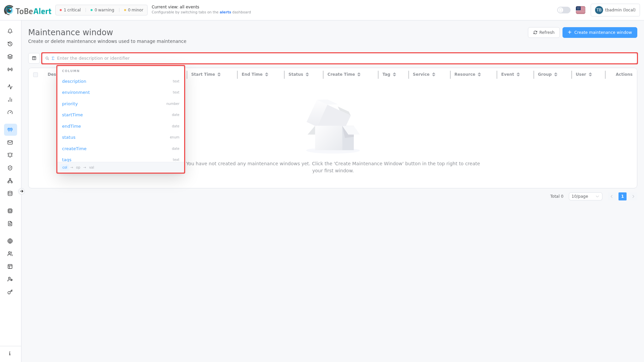644x362 pixels.
Task: Open the tbadmin (local) user menu
Action: click(615, 10)
